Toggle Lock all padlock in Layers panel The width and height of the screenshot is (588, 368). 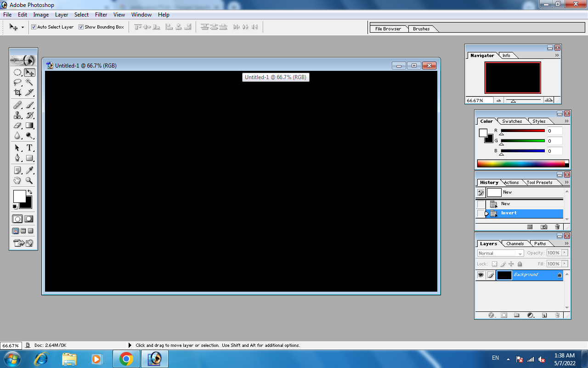click(520, 264)
